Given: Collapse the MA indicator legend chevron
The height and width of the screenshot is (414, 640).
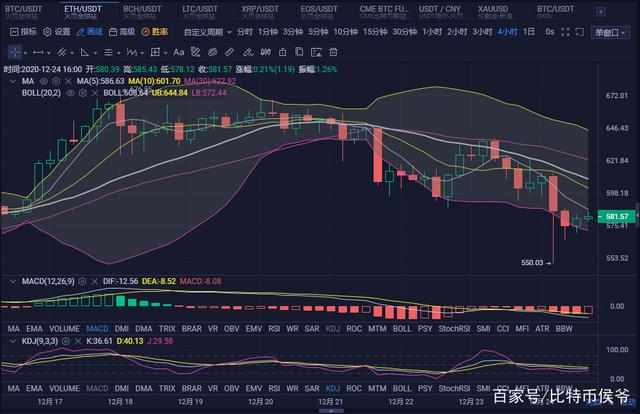Looking at the screenshot, I should click(x=13, y=81).
